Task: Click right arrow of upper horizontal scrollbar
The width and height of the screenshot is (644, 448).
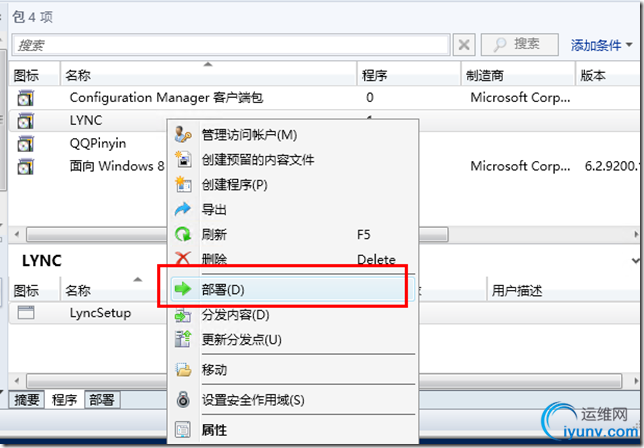Action: [x=636, y=234]
